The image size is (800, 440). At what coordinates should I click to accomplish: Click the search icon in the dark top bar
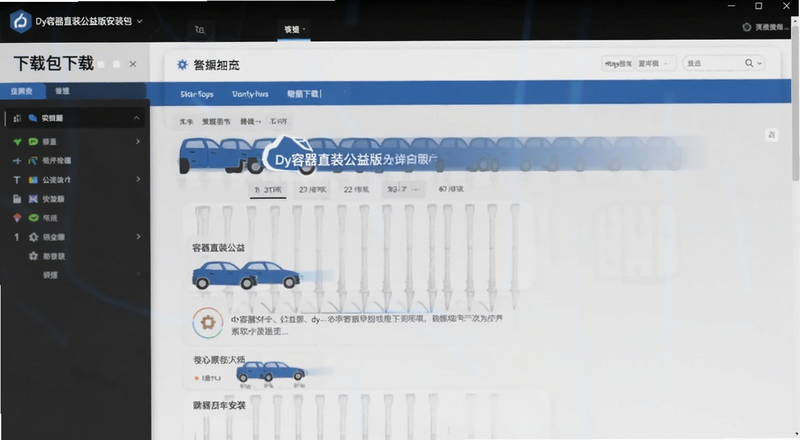click(x=199, y=30)
